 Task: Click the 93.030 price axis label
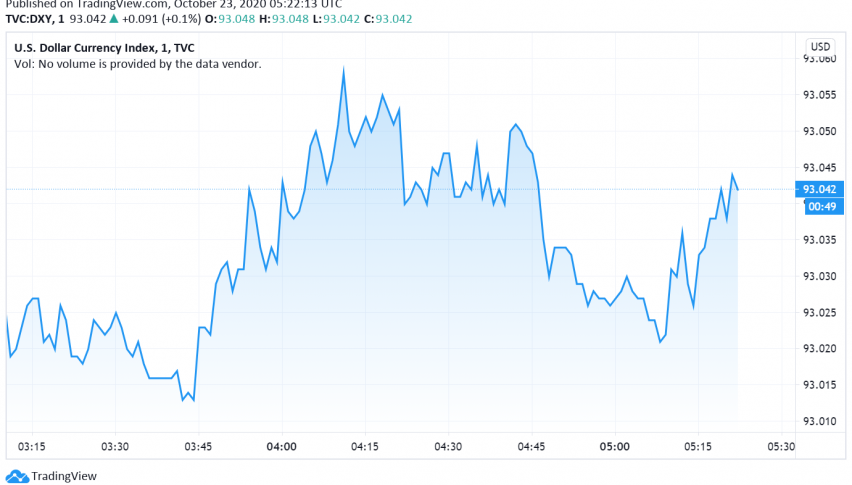819,276
